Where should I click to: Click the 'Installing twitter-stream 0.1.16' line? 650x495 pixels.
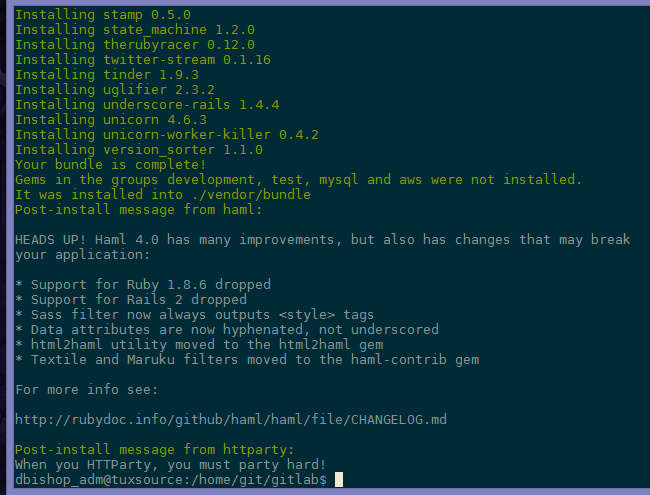pos(143,60)
